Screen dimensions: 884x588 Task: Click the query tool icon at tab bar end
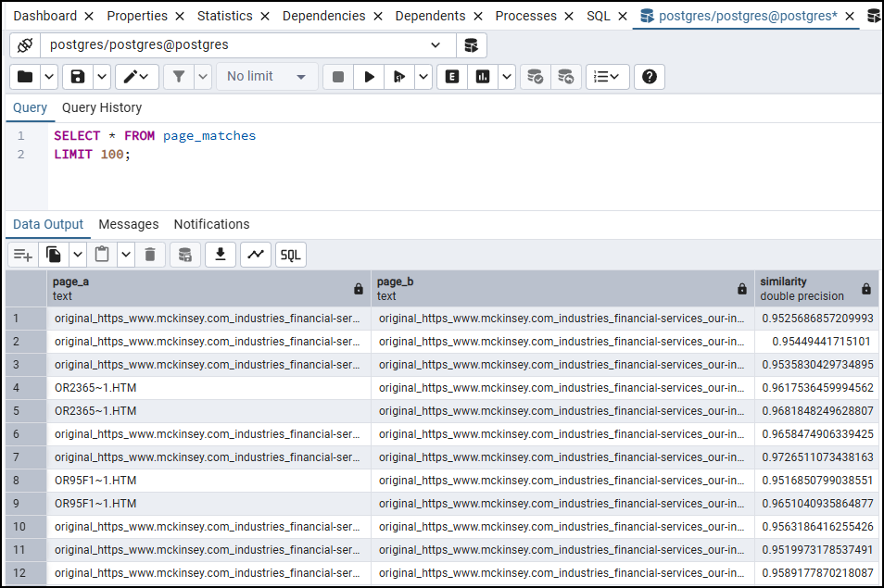tap(875, 17)
